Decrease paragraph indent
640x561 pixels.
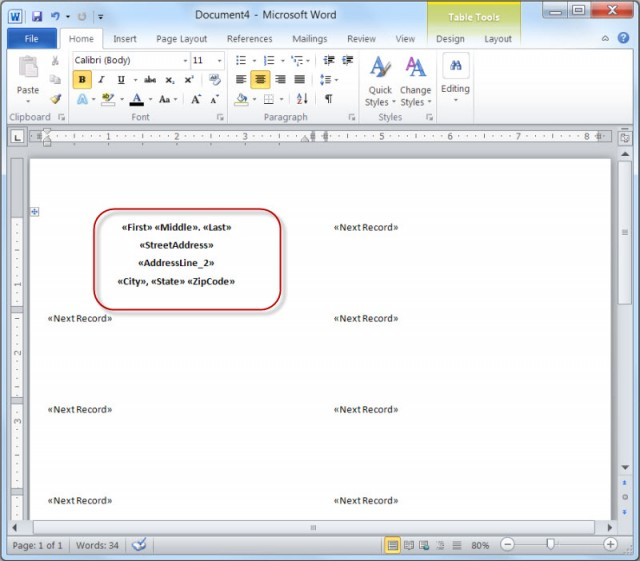[x=329, y=60]
